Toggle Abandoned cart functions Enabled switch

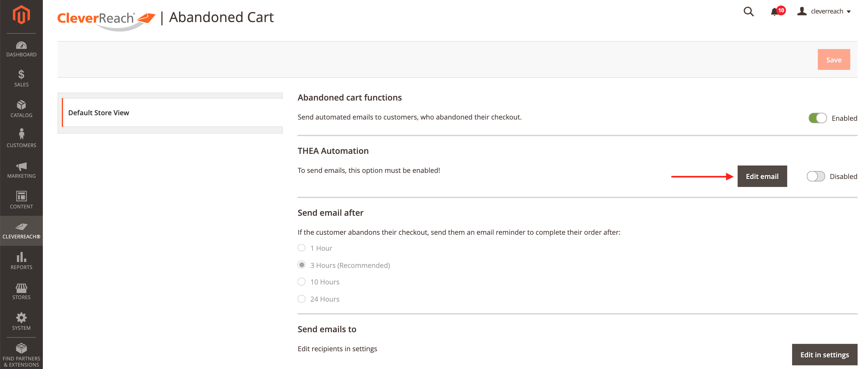pos(817,118)
